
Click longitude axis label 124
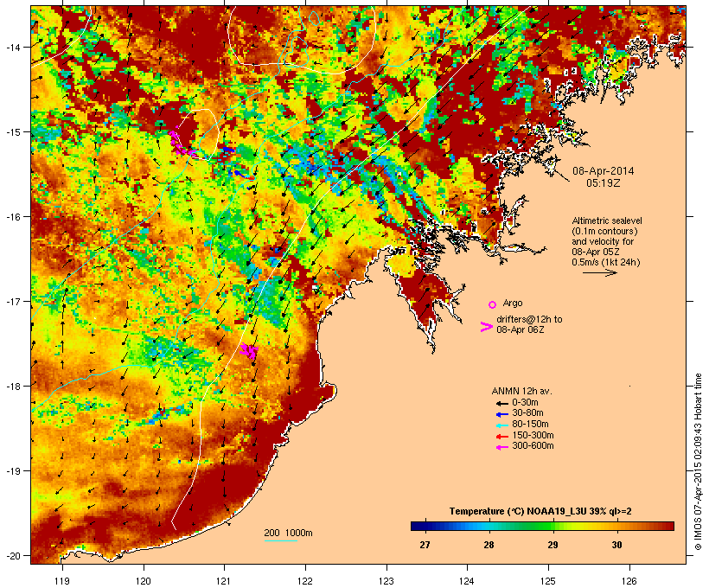click(467, 581)
